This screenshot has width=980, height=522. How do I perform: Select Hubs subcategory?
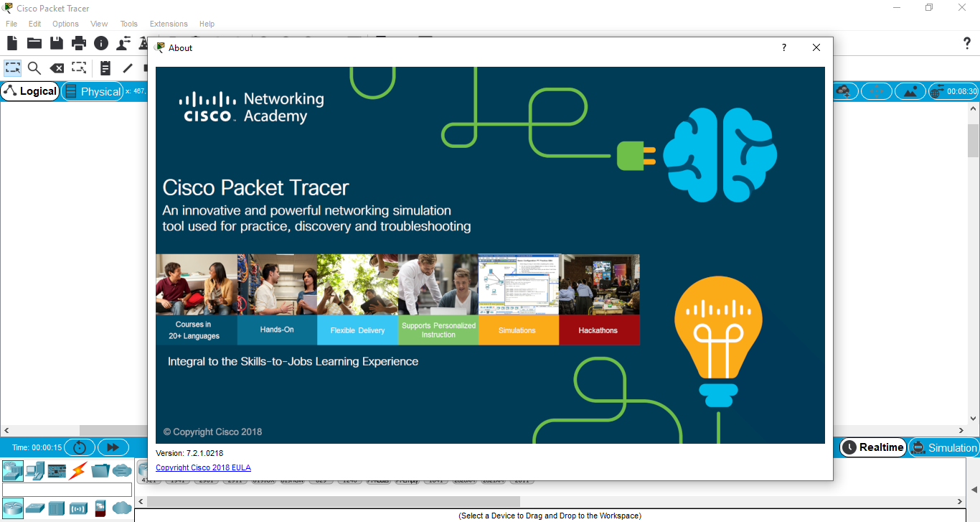[57, 508]
